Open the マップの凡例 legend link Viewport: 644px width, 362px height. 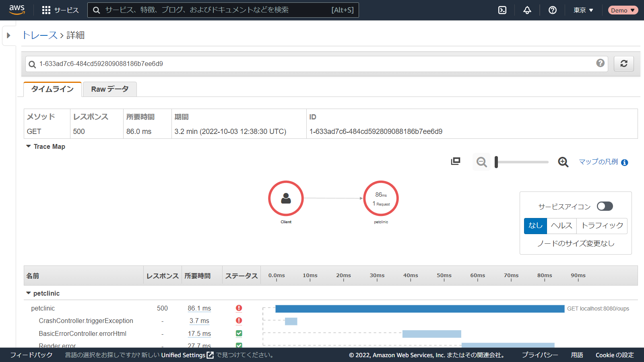(x=598, y=162)
